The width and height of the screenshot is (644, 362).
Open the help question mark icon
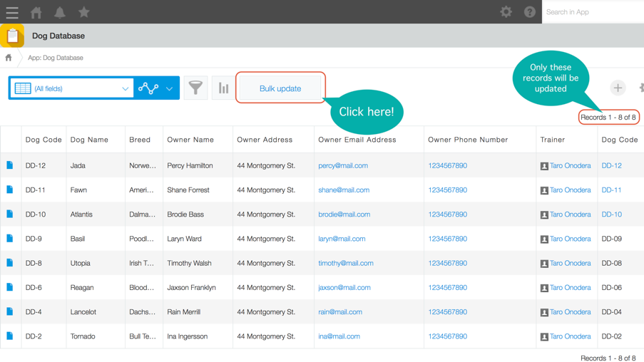(530, 12)
